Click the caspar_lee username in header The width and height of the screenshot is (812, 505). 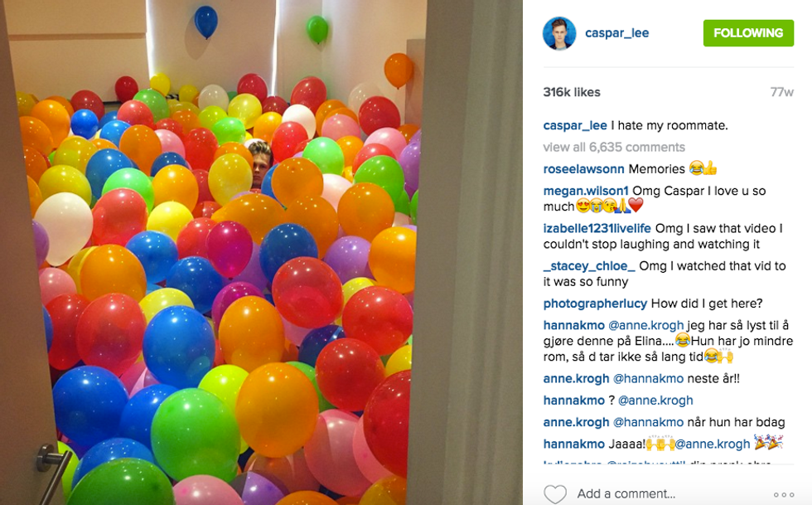point(616,33)
